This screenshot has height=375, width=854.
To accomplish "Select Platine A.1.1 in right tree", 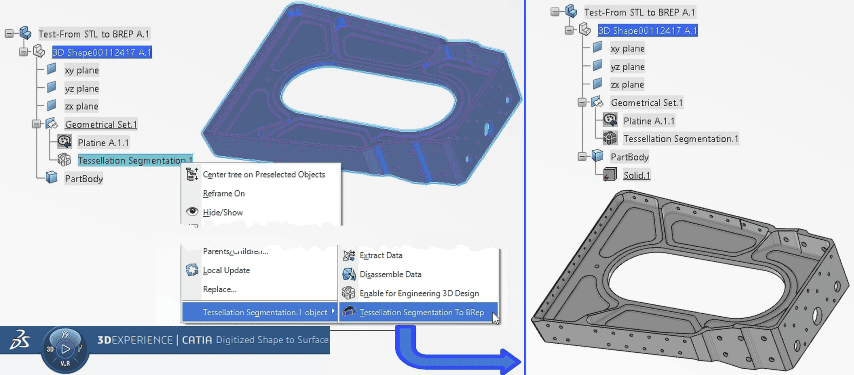I will [x=650, y=120].
